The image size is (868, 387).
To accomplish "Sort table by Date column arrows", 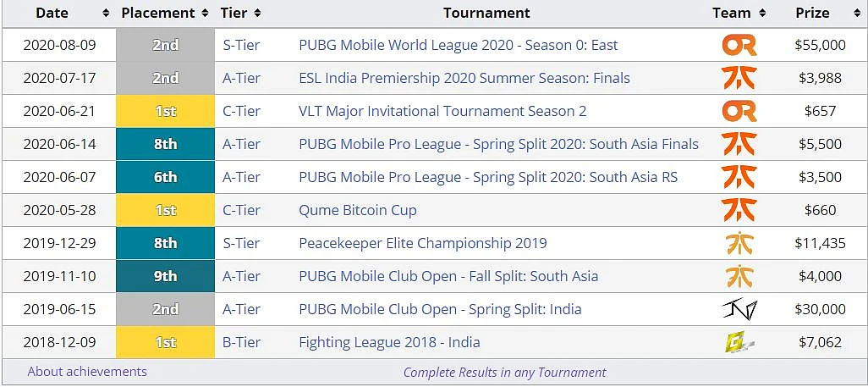I will [106, 14].
